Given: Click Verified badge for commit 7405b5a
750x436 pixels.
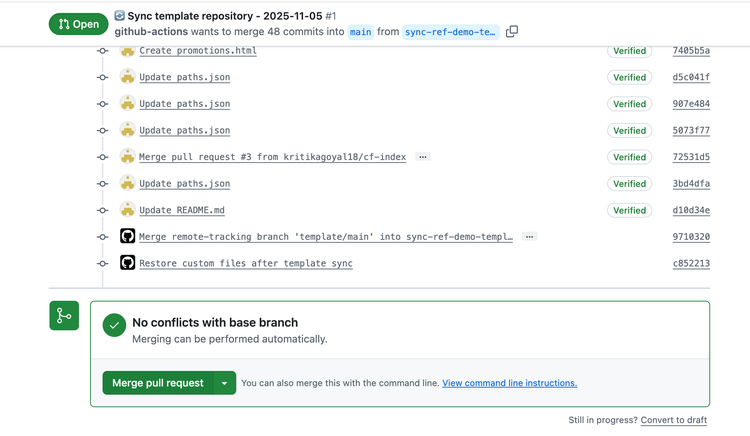Looking at the screenshot, I should click(629, 51).
